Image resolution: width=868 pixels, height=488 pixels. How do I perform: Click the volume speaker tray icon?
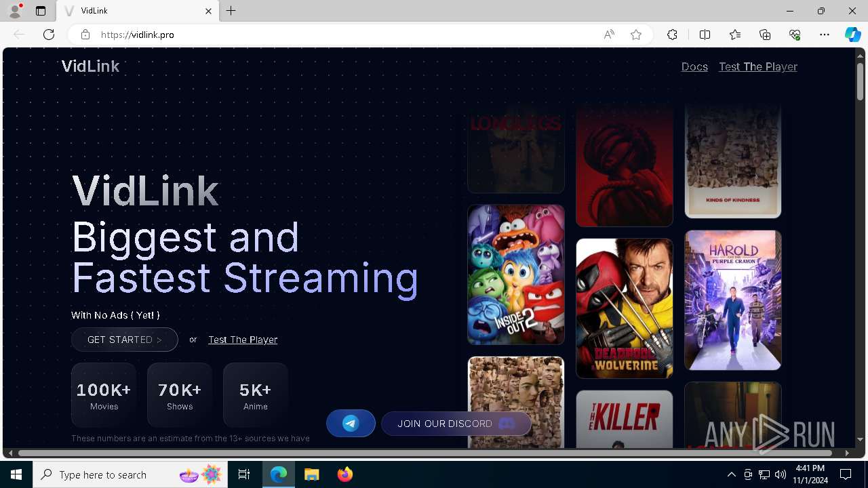781,474
